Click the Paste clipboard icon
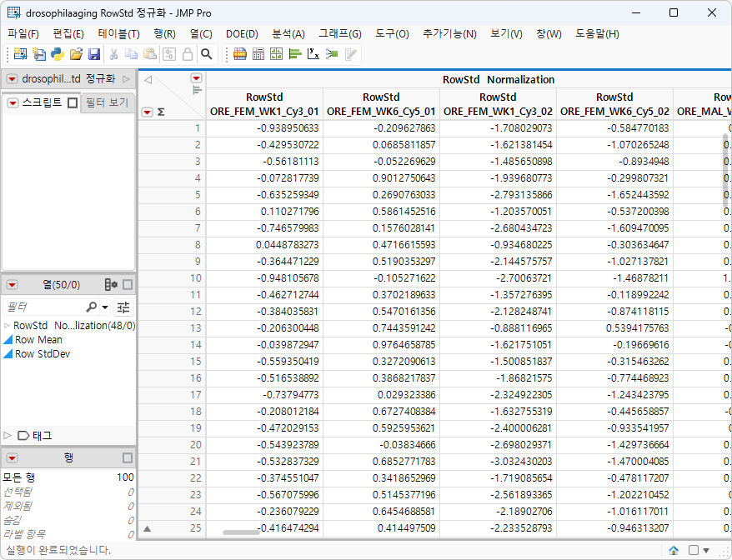This screenshot has height=560, width=732. [150, 54]
